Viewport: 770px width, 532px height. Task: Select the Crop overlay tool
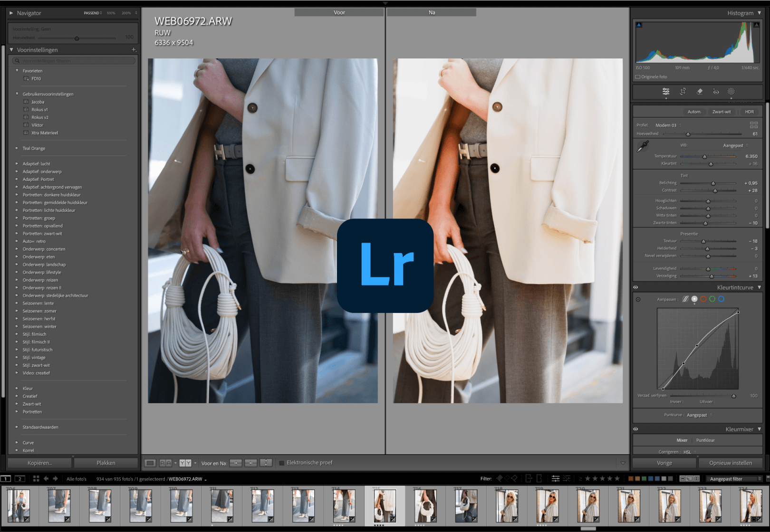(683, 92)
